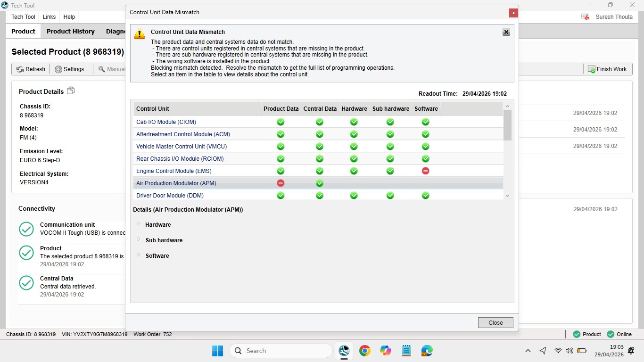Open the notepad app in the taskbar
This screenshot has width=644, height=362.
406,351
